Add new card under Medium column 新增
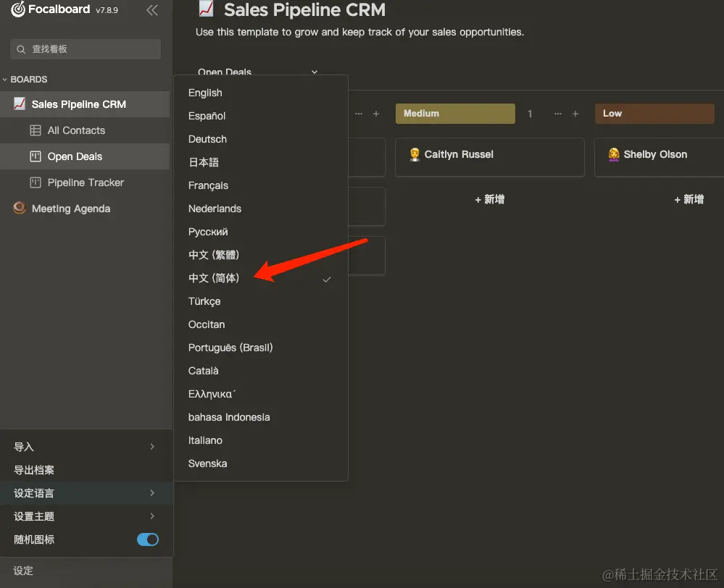The width and height of the screenshot is (724, 588). click(x=489, y=199)
